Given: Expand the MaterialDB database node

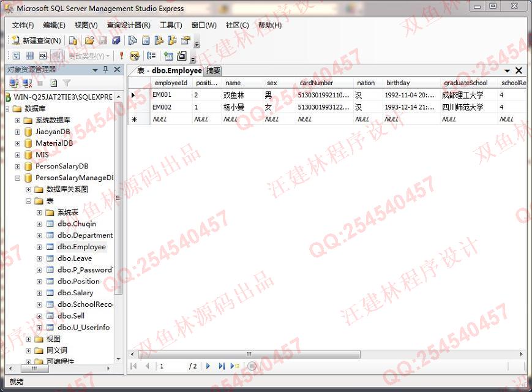Looking at the screenshot, I should (x=18, y=143).
